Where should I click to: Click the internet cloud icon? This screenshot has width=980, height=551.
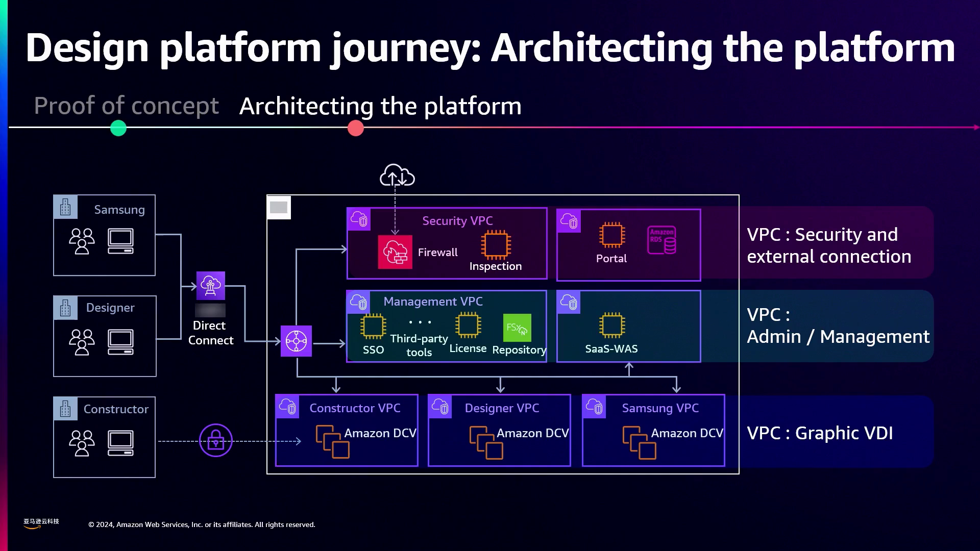(x=397, y=176)
